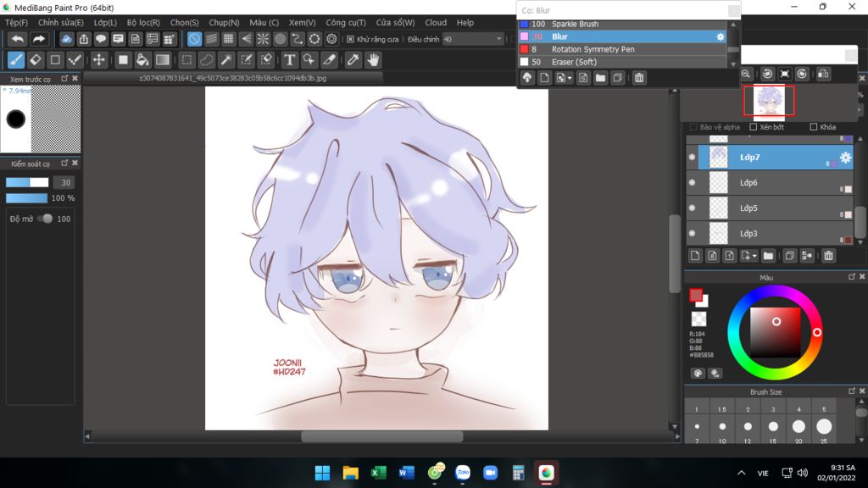The width and height of the screenshot is (868, 488).
Task: Enable the circle snap guide
Action: tap(280, 39)
